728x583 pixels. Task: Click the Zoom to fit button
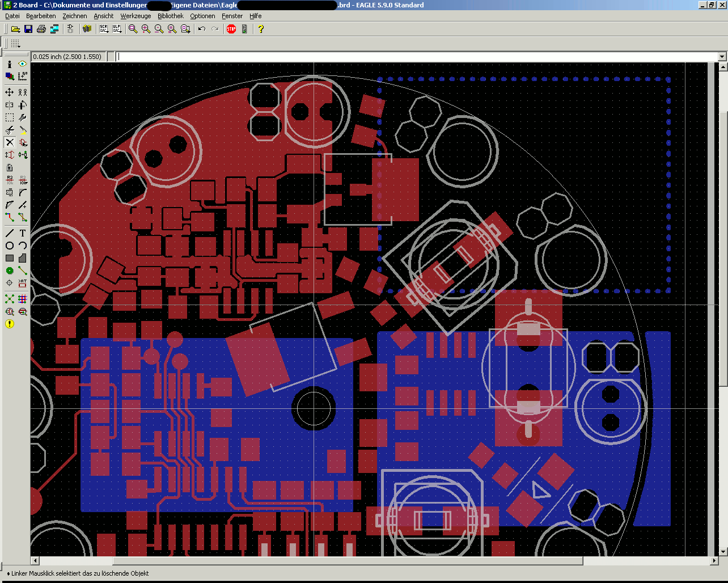tap(133, 29)
